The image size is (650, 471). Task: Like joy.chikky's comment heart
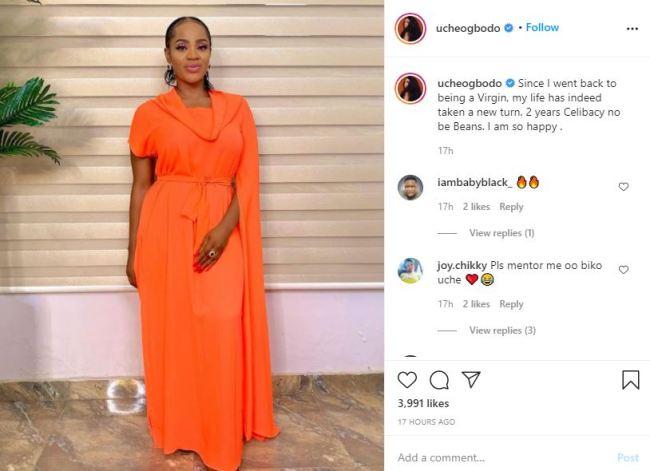tap(623, 269)
